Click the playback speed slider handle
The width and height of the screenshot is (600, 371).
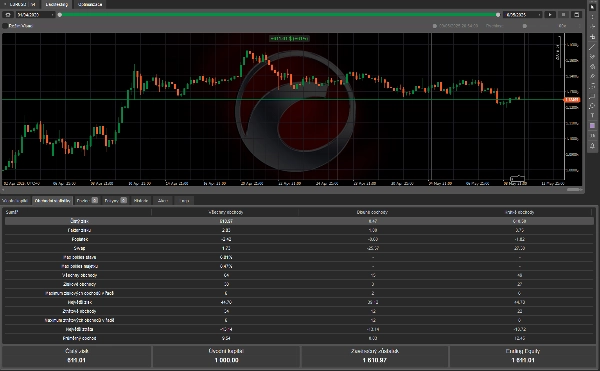(x=525, y=26)
